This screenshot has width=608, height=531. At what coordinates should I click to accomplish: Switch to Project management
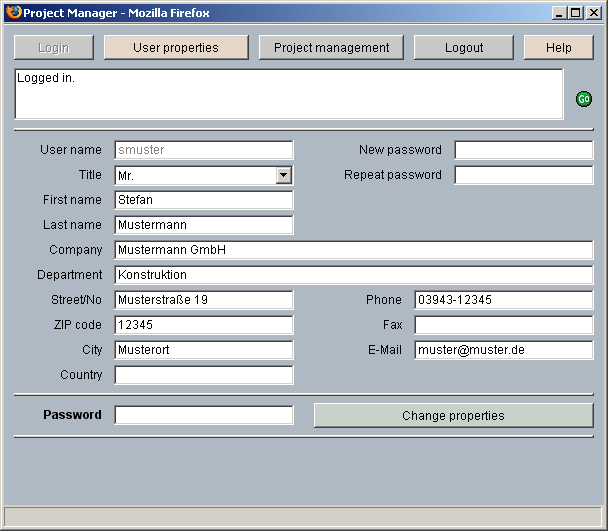pos(331,48)
